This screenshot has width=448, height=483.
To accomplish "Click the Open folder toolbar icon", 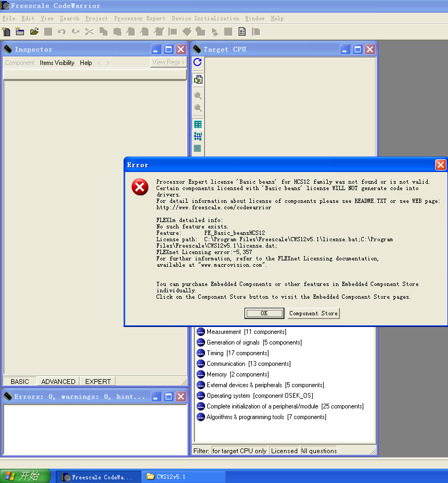I will click(34, 32).
